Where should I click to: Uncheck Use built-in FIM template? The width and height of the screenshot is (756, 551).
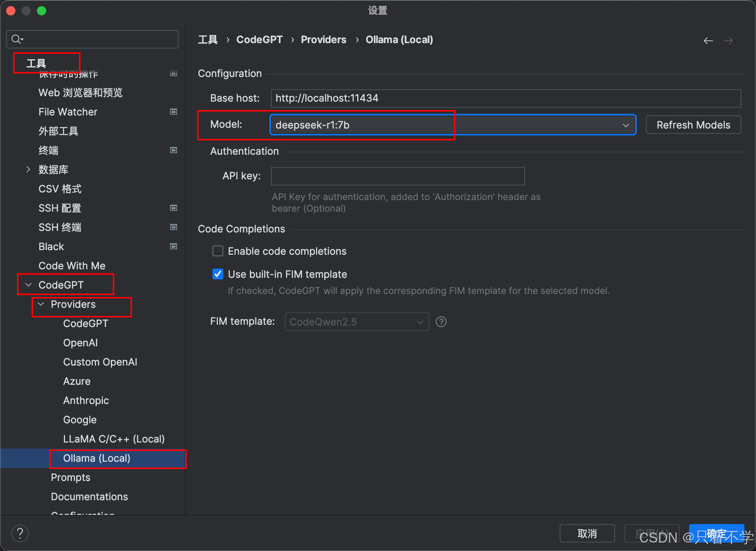pos(217,274)
